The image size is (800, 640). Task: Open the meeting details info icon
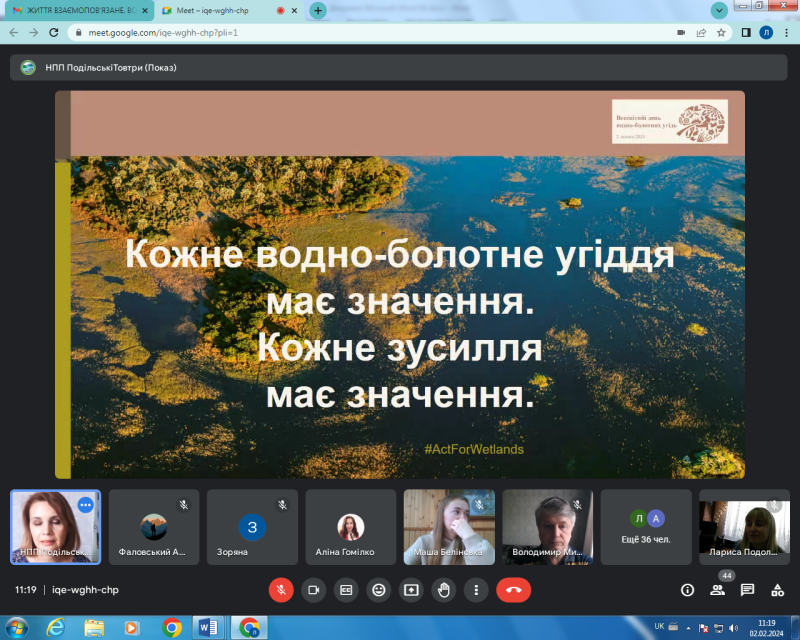687,590
